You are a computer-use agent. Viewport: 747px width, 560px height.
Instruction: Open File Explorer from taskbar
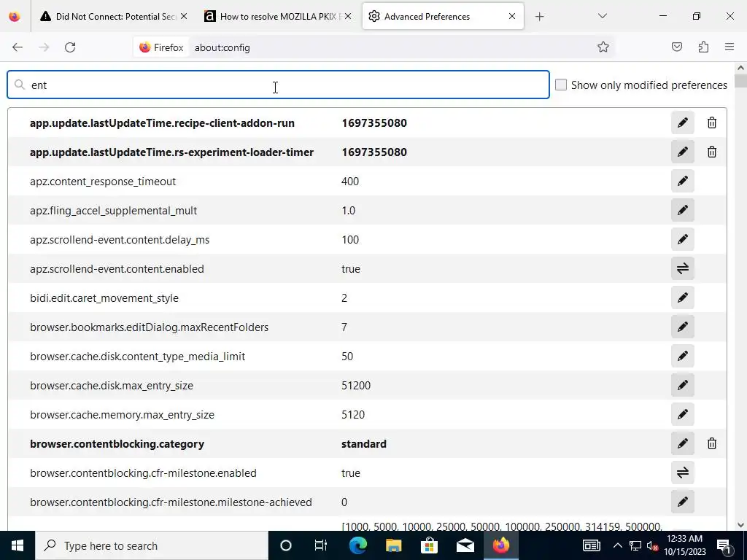393,545
